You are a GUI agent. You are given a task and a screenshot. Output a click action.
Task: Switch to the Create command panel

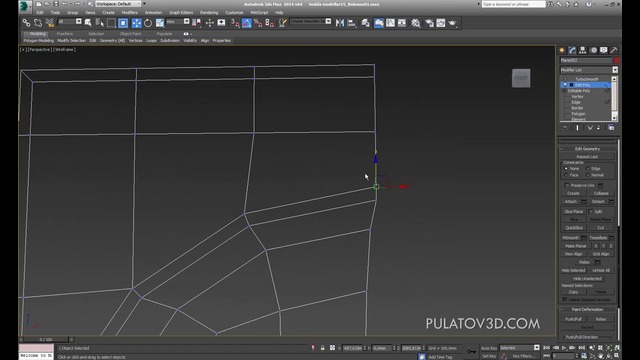pyautogui.click(x=562, y=50)
